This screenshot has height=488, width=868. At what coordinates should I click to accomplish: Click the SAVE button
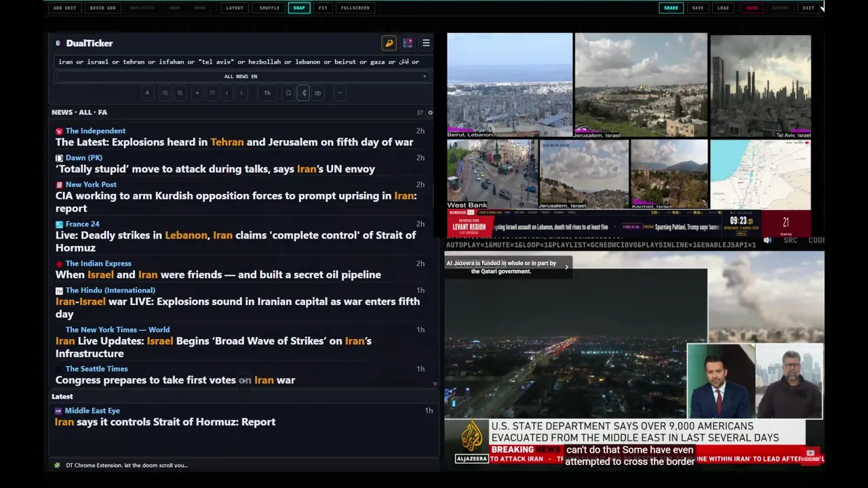[698, 8]
